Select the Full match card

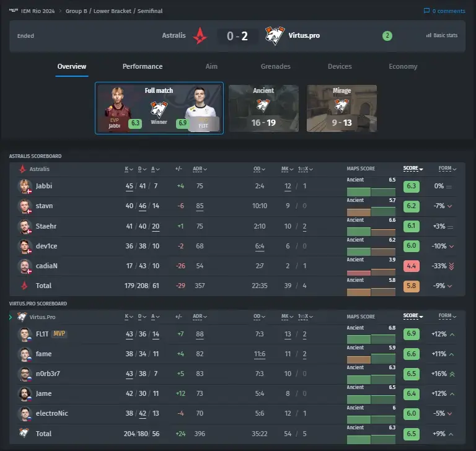pos(159,108)
